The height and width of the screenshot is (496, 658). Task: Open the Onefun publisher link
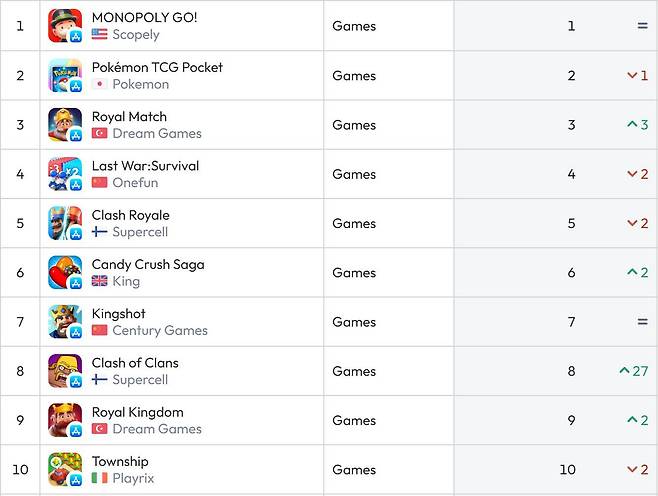[135, 183]
